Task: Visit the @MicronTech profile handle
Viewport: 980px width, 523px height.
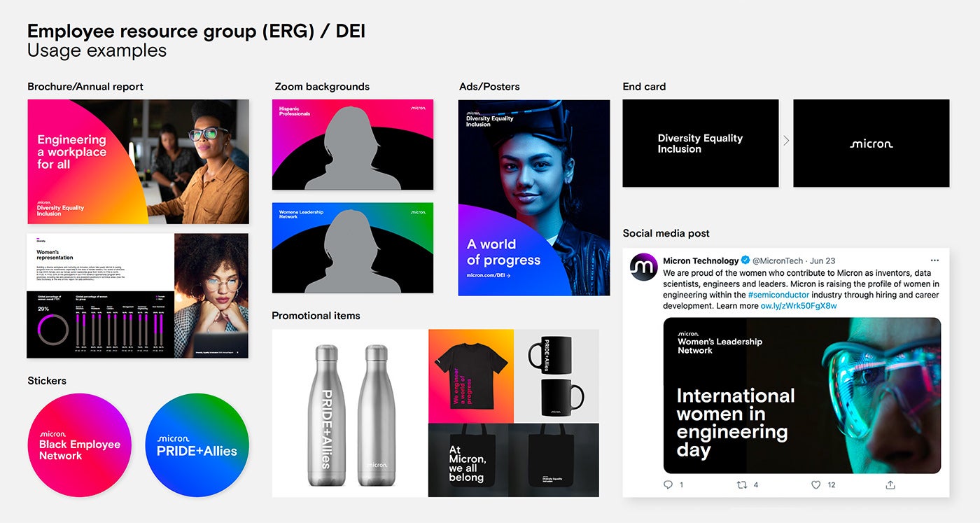Action: click(776, 260)
